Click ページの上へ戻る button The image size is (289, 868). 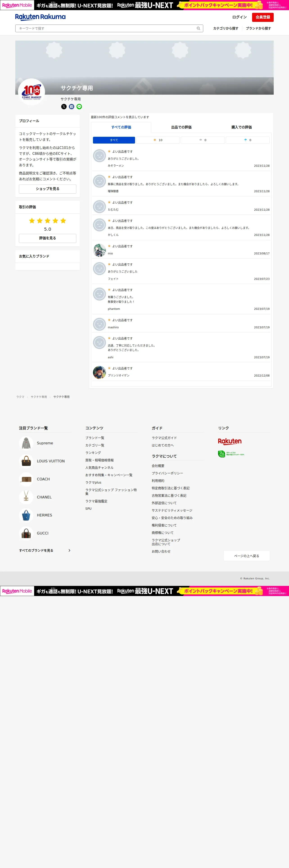[x=247, y=556]
